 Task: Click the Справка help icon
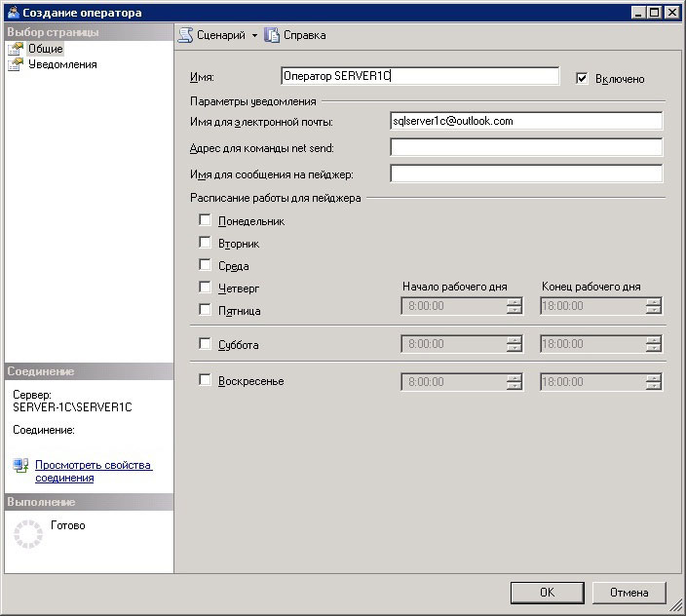tap(272, 35)
